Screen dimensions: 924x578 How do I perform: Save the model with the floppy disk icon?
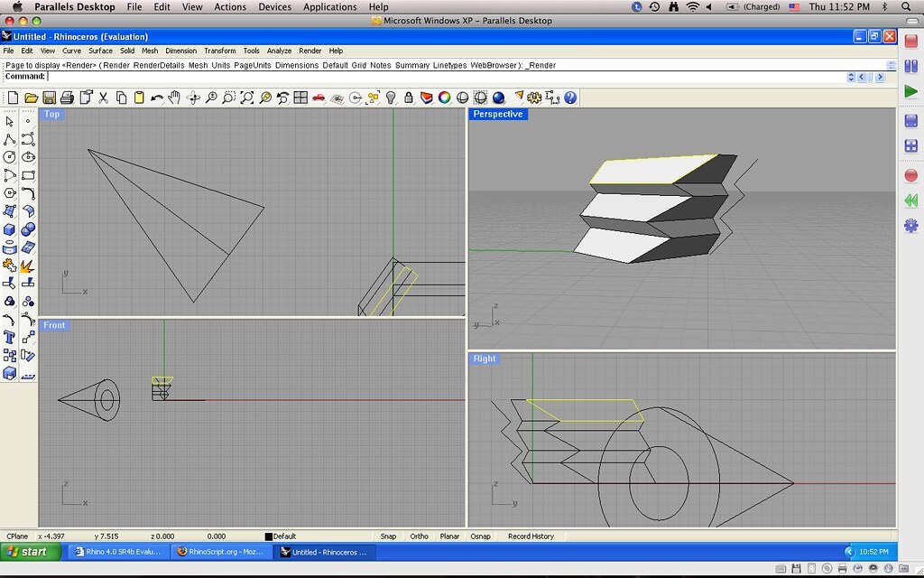click(50, 98)
